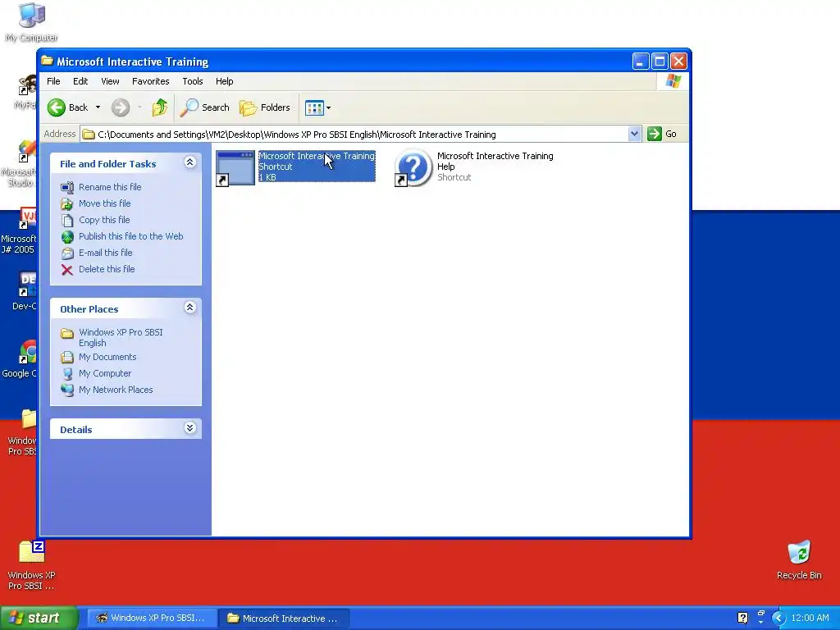
Task: Select Microsoft Interactive Training Help shortcut icon
Action: point(413,167)
